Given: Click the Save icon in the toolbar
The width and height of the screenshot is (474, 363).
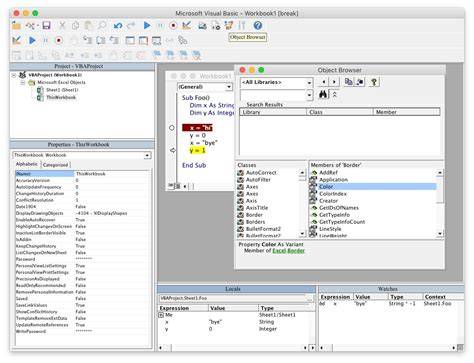Looking at the screenshot, I should pyautogui.click(x=46, y=25).
